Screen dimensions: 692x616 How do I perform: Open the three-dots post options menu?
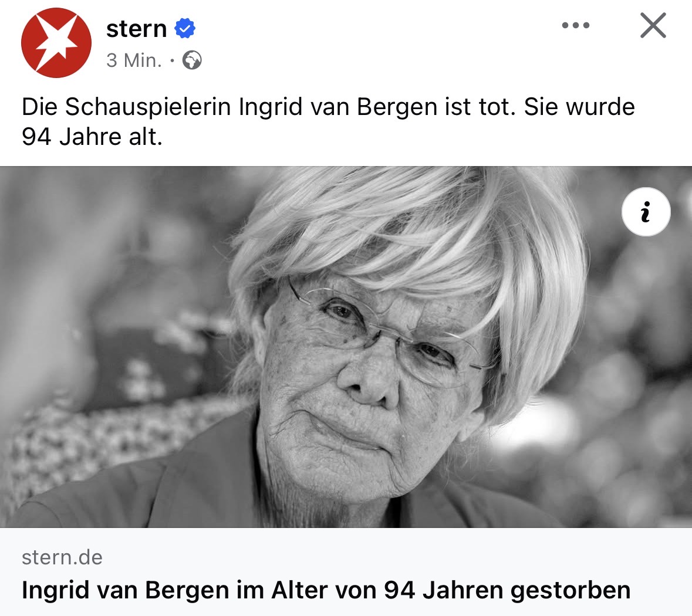point(575,25)
